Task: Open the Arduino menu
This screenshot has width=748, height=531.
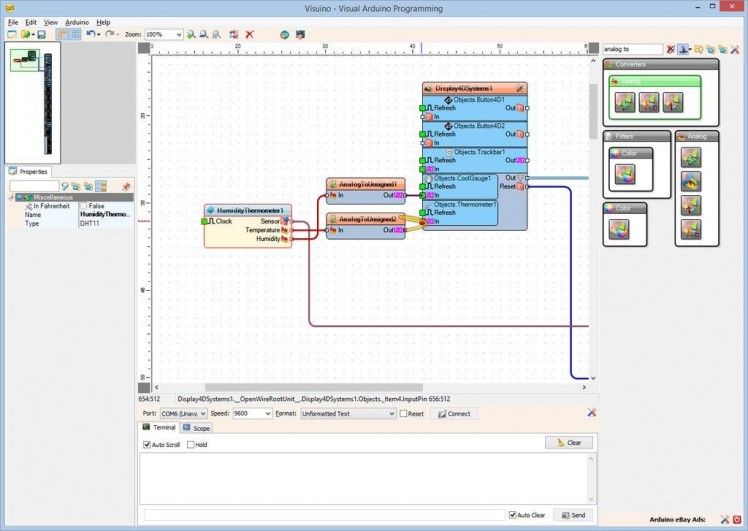Action: 77,21
